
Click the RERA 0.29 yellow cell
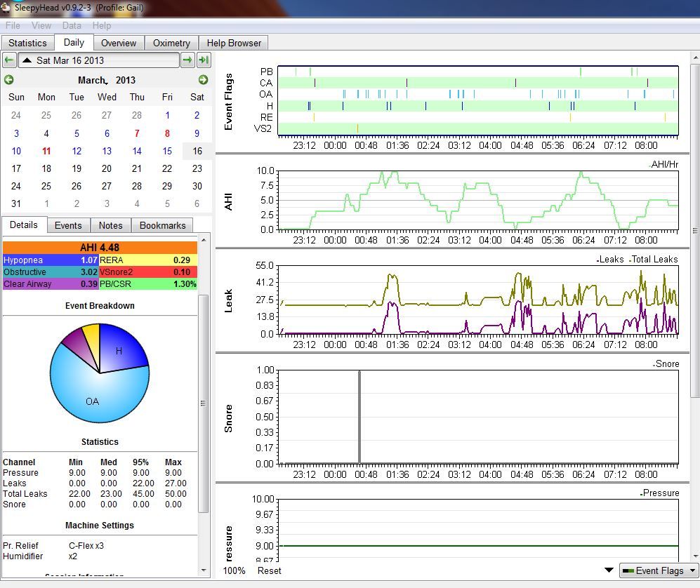tap(147, 260)
